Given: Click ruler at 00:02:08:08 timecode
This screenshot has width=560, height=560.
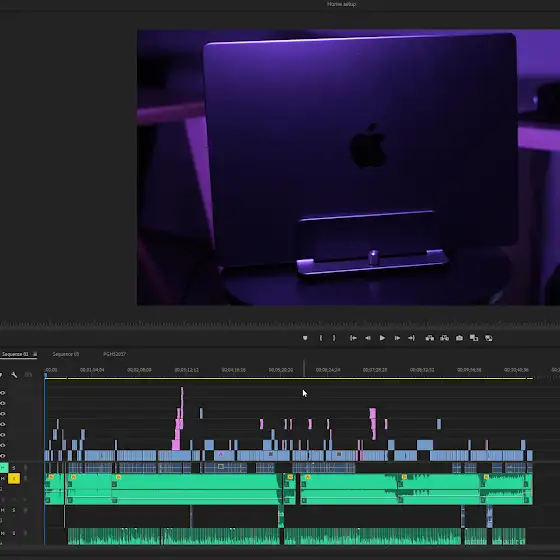Looking at the screenshot, I should click(139, 370).
